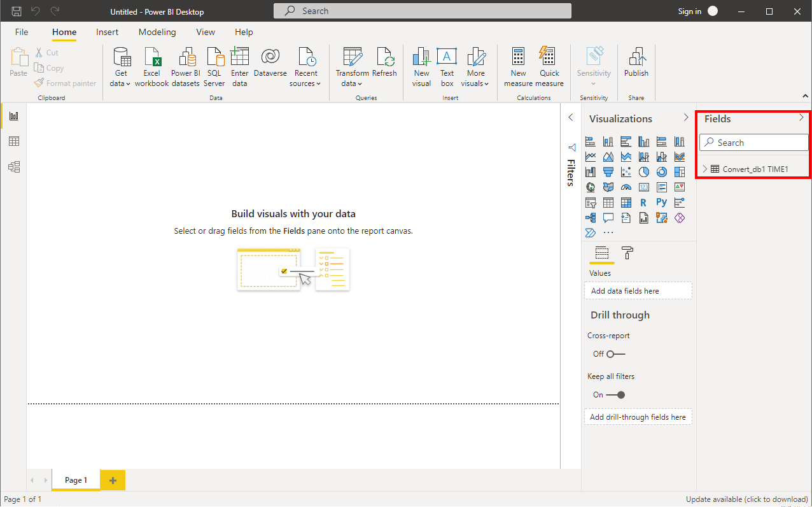Add a new page with plus button
Viewport: 812px width, 507px height.
click(113, 480)
